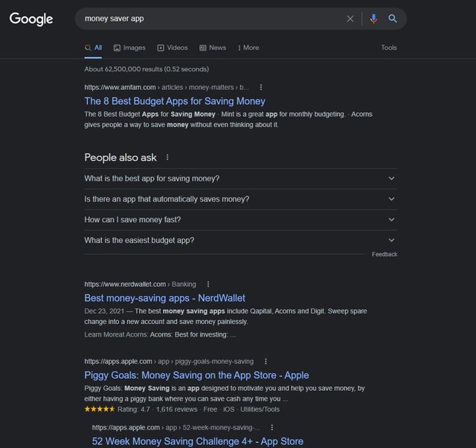Expand 'How can I save money fast?' question
Image resolution: width=476 pixels, height=448 pixels.
coord(241,220)
